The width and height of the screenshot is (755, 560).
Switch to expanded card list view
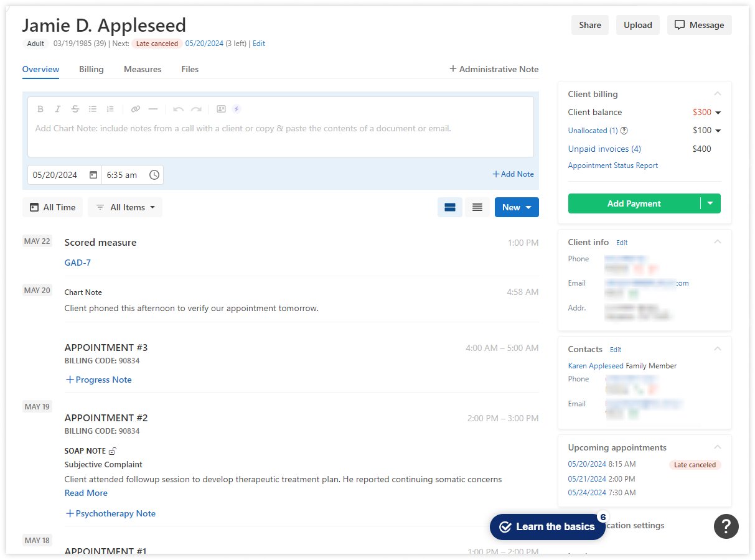[450, 207]
